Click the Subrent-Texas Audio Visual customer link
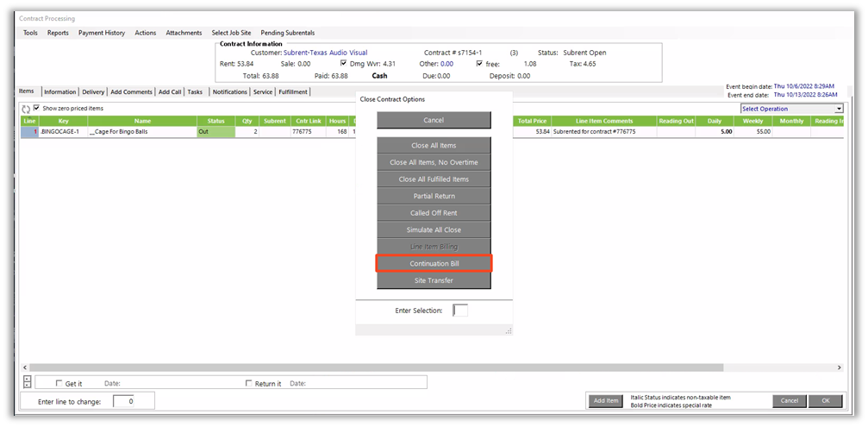Screen dimensions: 868x427 click(x=325, y=53)
